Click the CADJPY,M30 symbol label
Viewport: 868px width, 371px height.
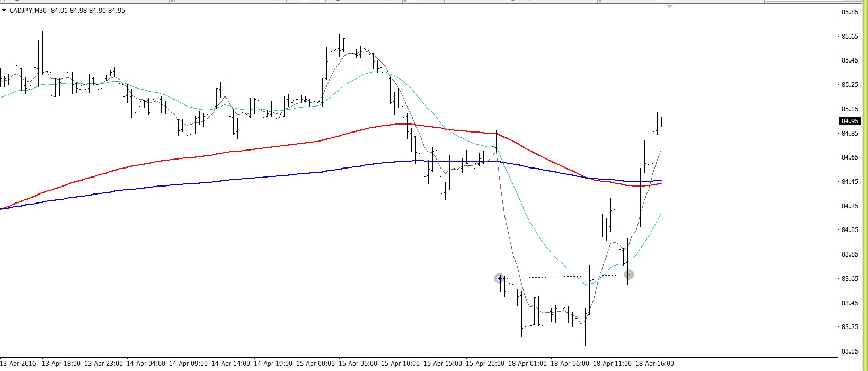click(28, 10)
